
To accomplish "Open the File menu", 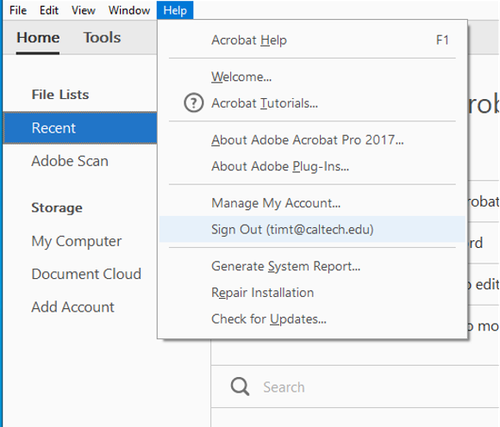I will point(18,10).
